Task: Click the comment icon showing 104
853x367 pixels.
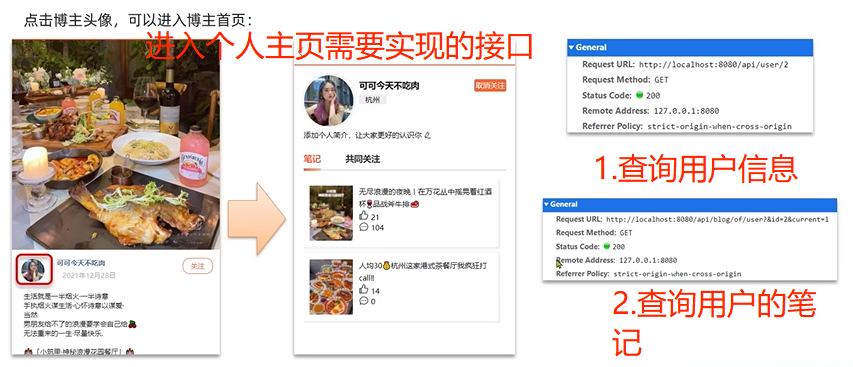Action: click(363, 227)
